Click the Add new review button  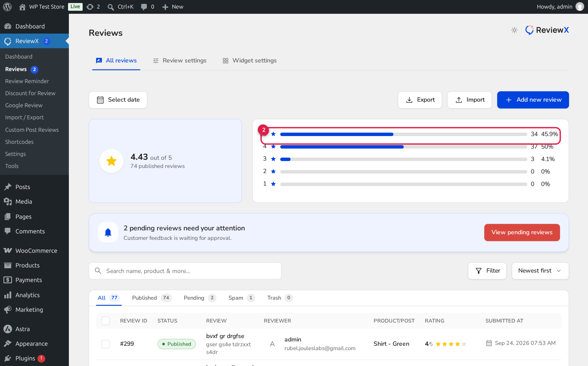tap(533, 100)
